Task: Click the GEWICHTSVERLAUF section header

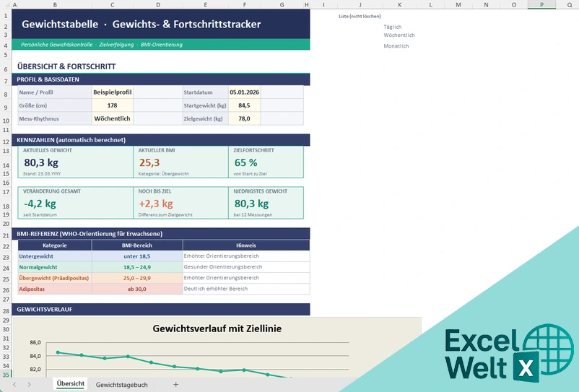Action: [x=160, y=309]
